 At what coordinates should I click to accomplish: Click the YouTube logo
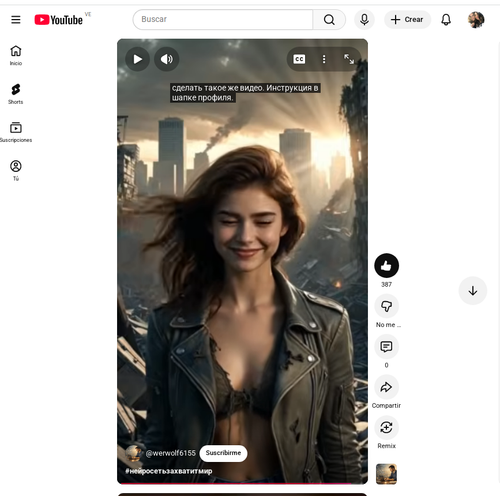[x=59, y=20]
